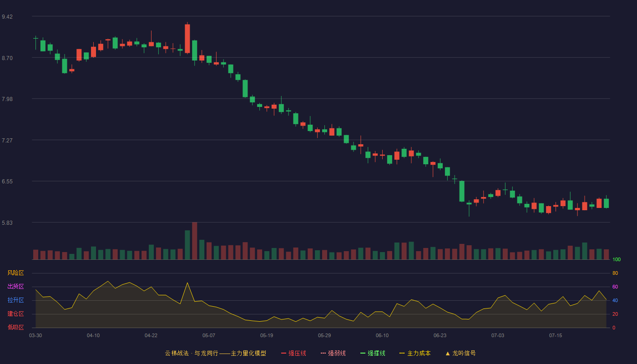Viewport: 637px width, 364px height.
Task: Click the 9.42 price axis label
Action: (x=7, y=17)
